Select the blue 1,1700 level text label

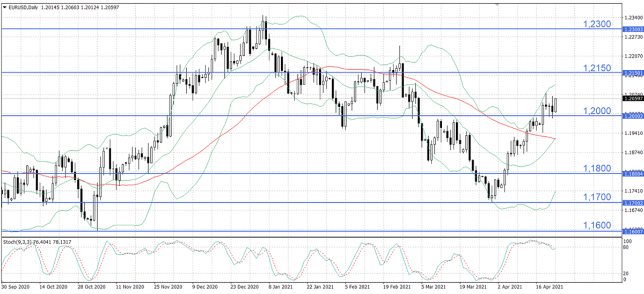(597, 197)
